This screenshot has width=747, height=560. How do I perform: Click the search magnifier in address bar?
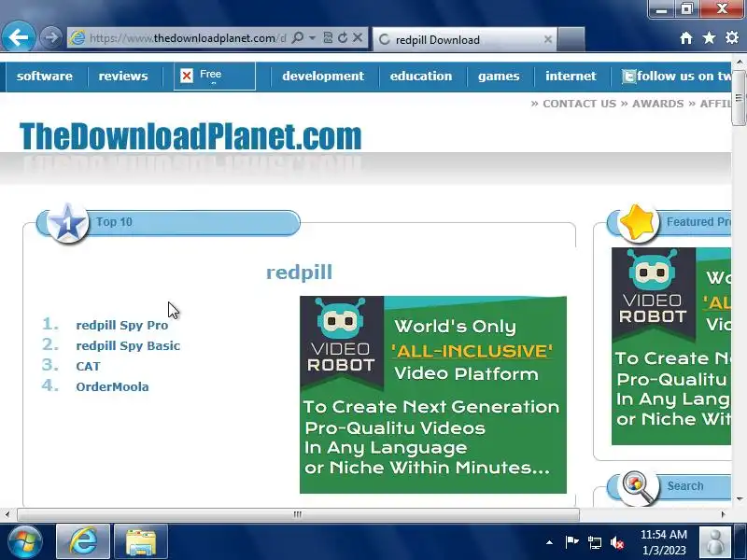coord(297,37)
